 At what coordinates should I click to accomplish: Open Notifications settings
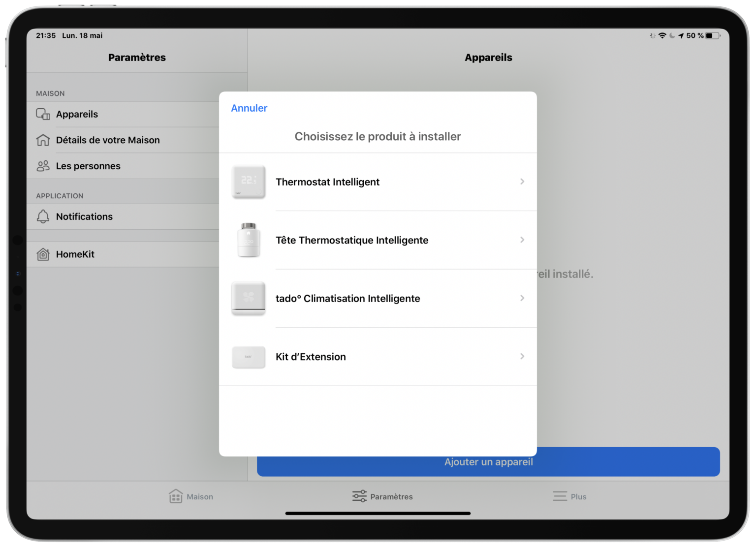(123, 216)
